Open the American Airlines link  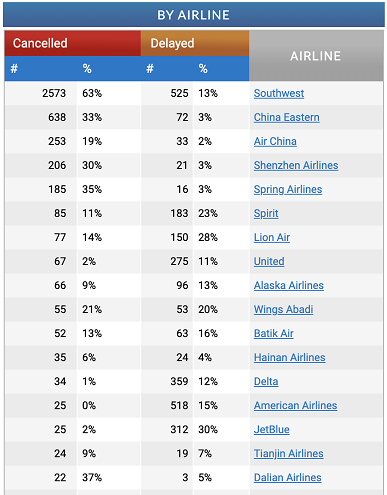(295, 405)
